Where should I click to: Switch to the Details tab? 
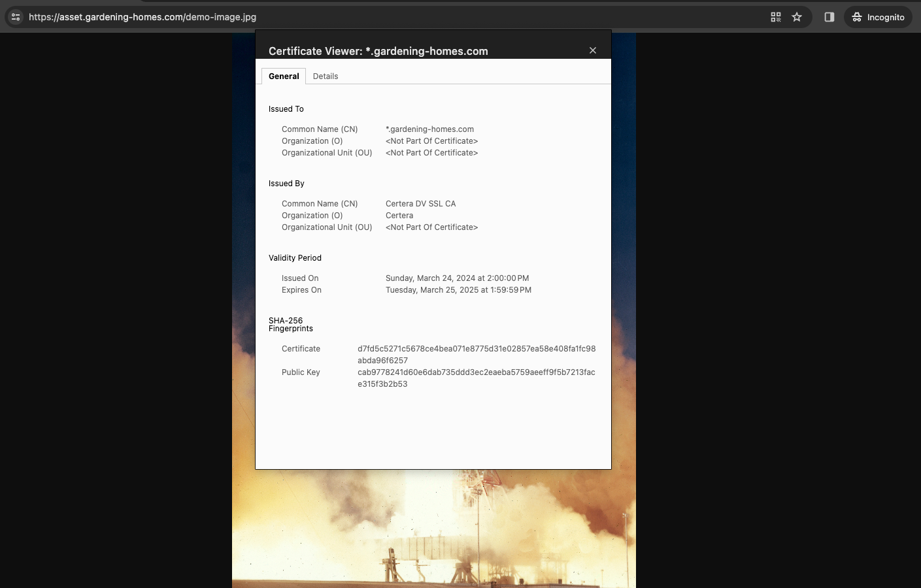pyautogui.click(x=326, y=76)
